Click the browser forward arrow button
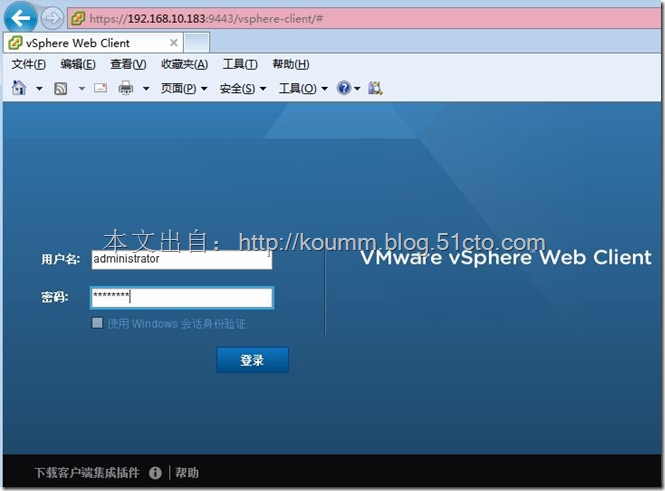This screenshot has height=491, width=665. [x=52, y=18]
